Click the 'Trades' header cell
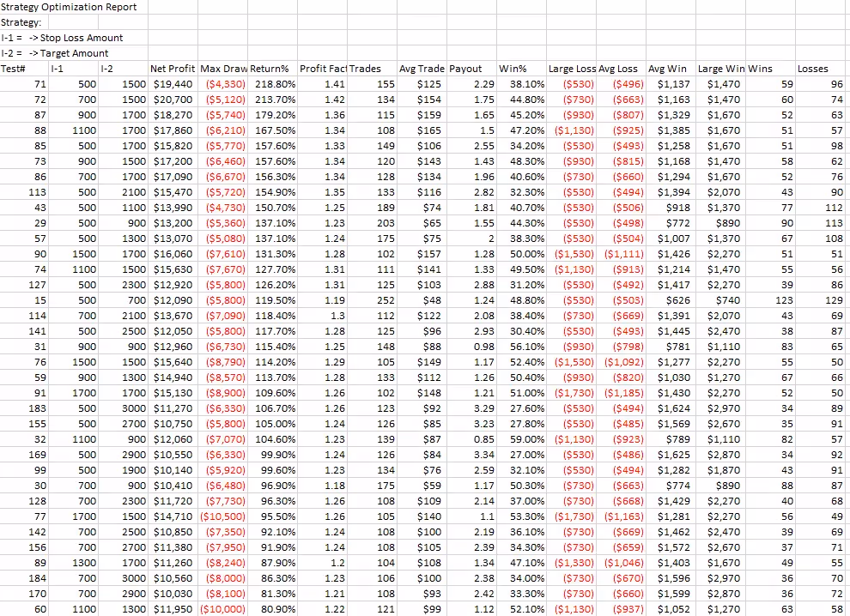This screenshot has height=616, width=850. (x=373, y=69)
